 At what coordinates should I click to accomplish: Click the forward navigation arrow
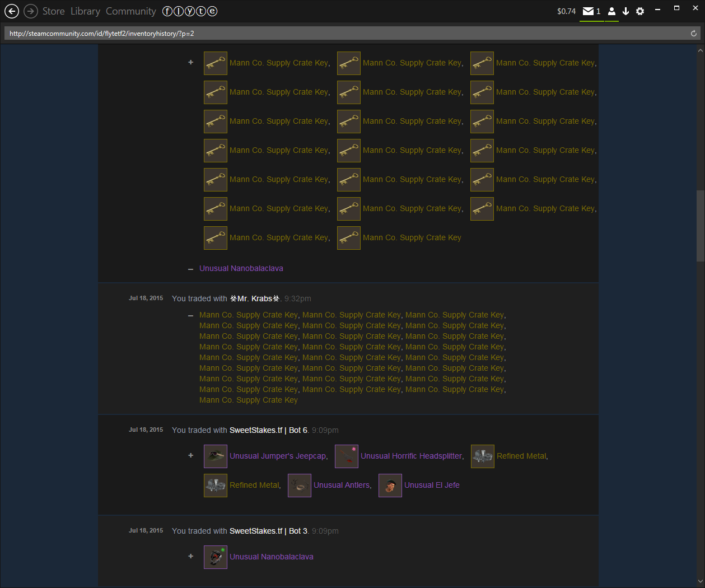31,11
